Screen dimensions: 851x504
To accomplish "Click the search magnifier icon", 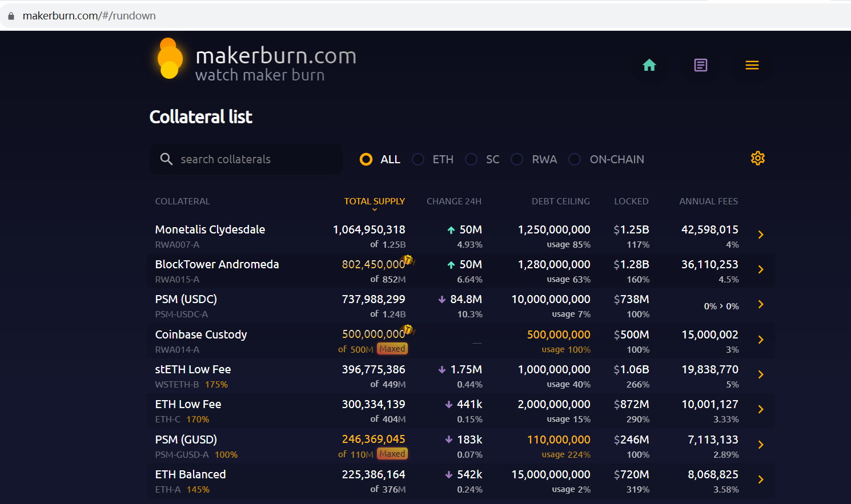I will click(166, 159).
